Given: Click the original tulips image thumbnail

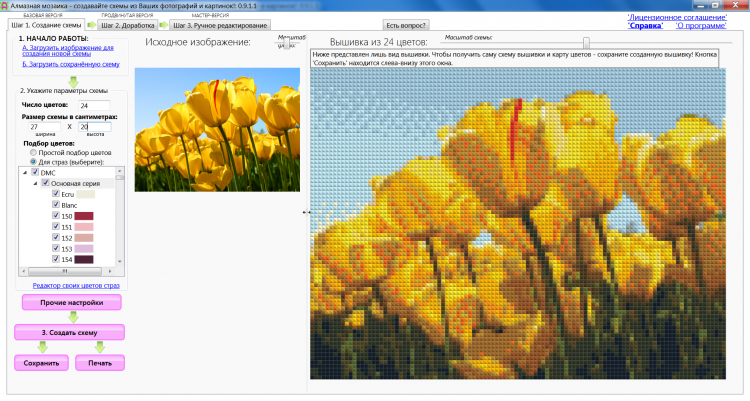Looking at the screenshot, I should pyautogui.click(x=217, y=130).
